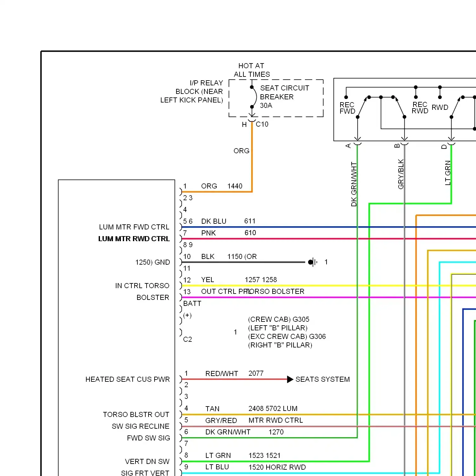The image size is (476, 476).
Task: Click the 'LT BLU' wire color label
Action: (x=217, y=467)
